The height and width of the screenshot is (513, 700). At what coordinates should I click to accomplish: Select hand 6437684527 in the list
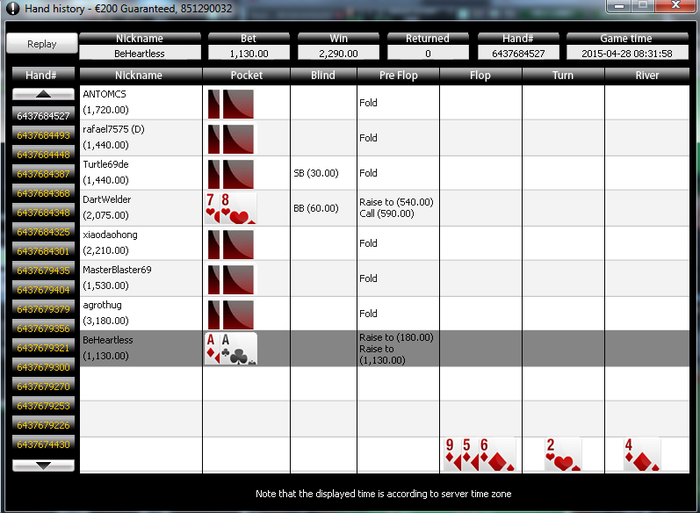tap(43, 116)
